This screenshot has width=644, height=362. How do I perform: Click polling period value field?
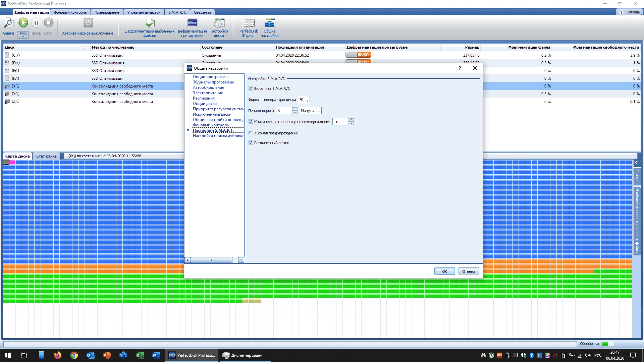coord(284,111)
